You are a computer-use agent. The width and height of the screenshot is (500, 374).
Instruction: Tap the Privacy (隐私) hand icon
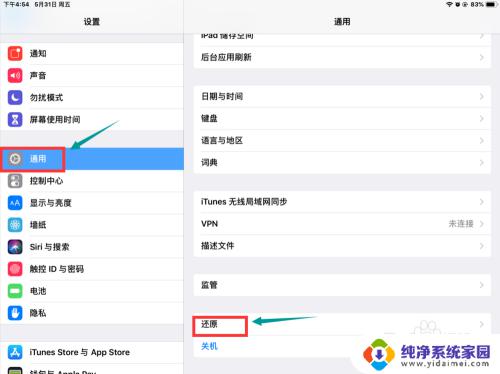[x=15, y=313]
